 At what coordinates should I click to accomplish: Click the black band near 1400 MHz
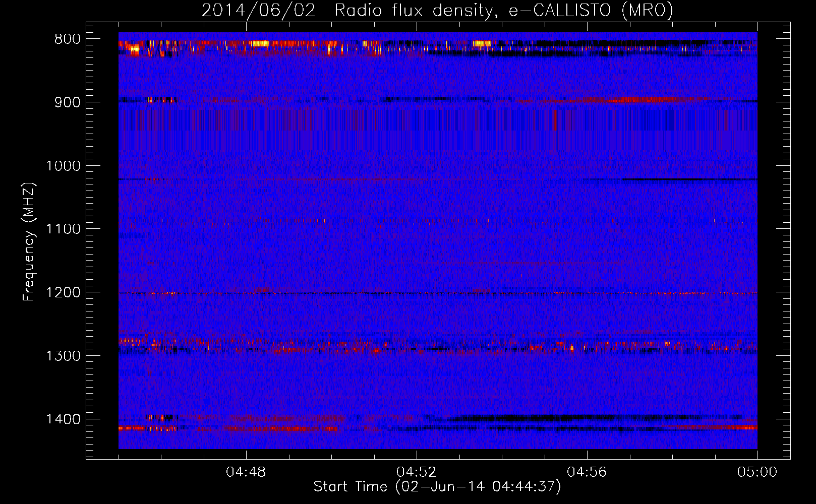(570, 418)
